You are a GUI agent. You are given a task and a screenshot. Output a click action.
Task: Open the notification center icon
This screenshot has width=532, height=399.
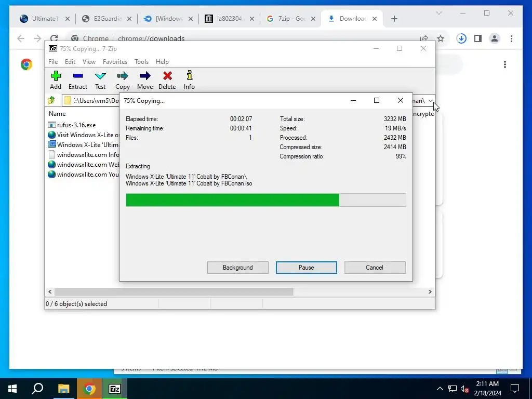pos(515,389)
